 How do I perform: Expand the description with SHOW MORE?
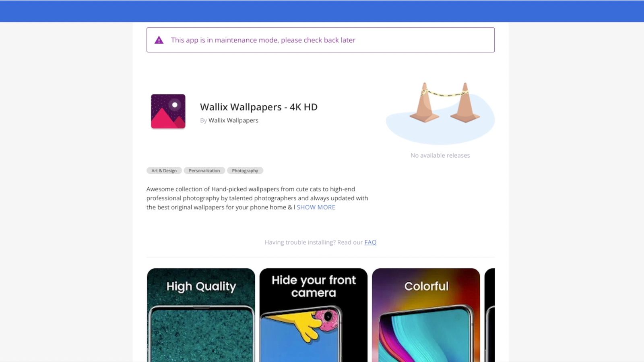coord(316,207)
